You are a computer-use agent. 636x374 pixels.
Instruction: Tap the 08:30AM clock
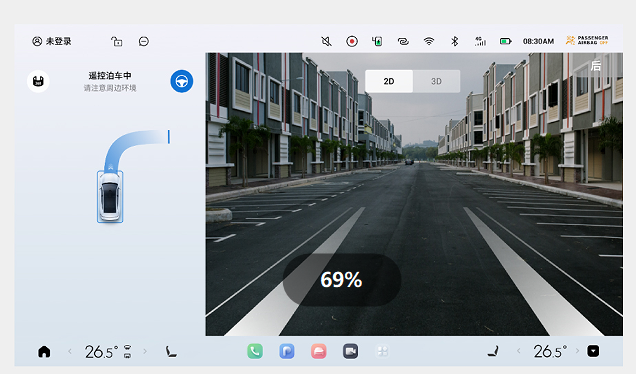pyautogui.click(x=538, y=41)
